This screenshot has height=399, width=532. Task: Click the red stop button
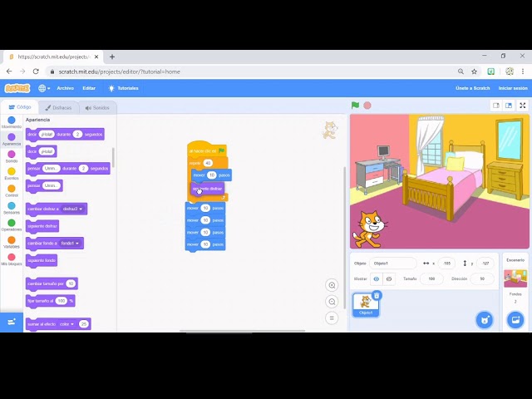click(x=367, y=106)
